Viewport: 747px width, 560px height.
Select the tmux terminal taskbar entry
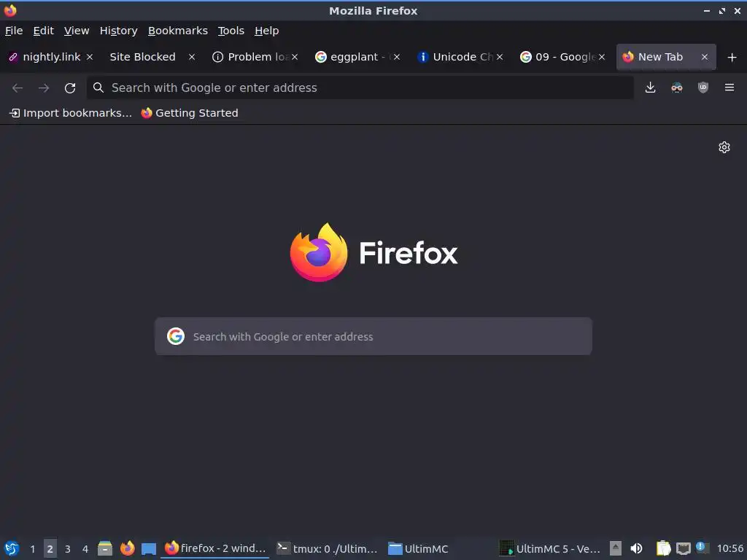pos(328,548)
